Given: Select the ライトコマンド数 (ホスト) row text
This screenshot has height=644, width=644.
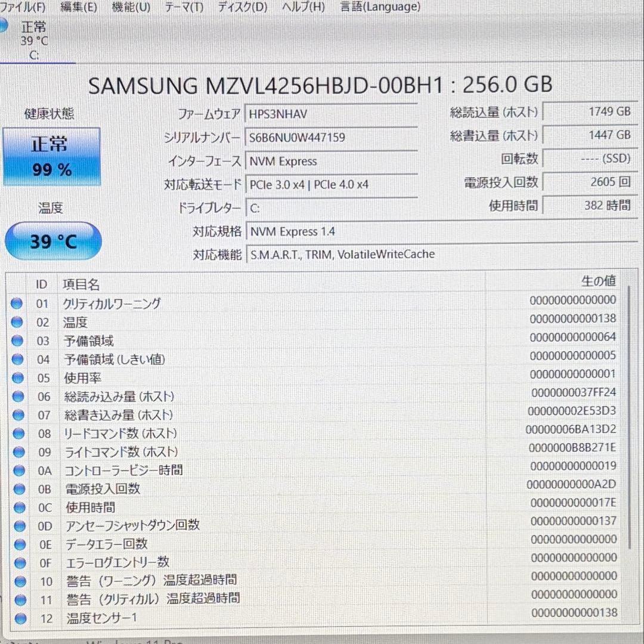Looking at the screenshot, I should point(121,452).
